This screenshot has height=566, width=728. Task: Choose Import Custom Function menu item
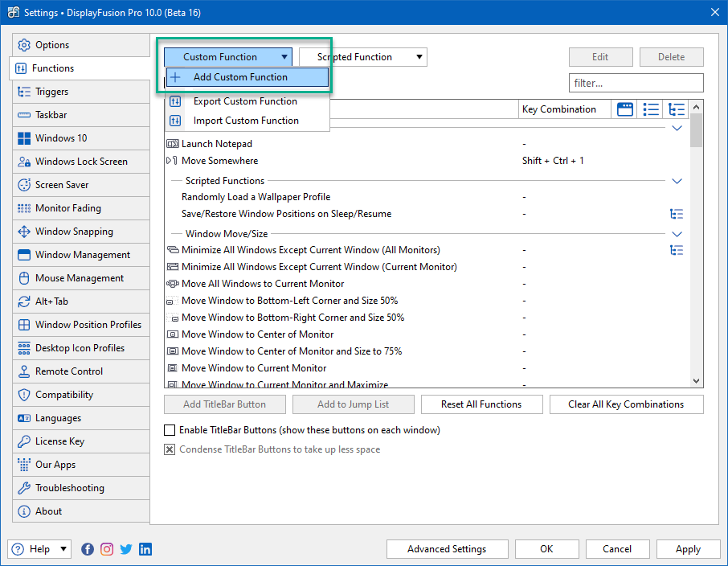(247, 121)
